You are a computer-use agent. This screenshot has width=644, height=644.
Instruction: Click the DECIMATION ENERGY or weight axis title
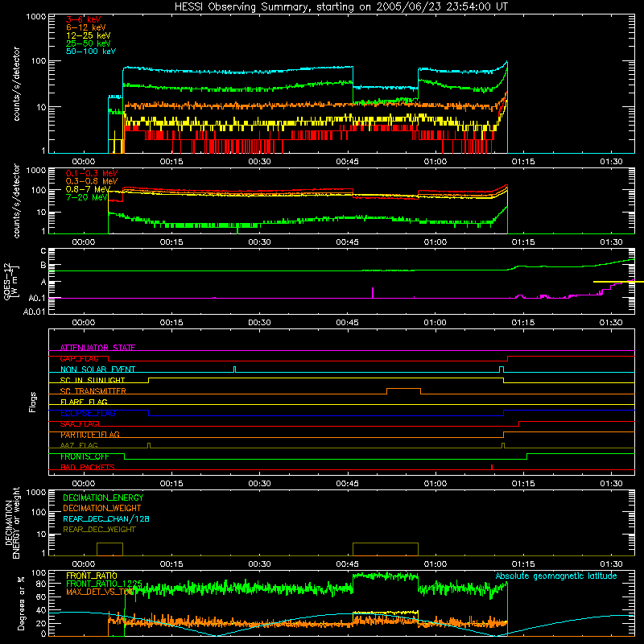tap(12, 522)
